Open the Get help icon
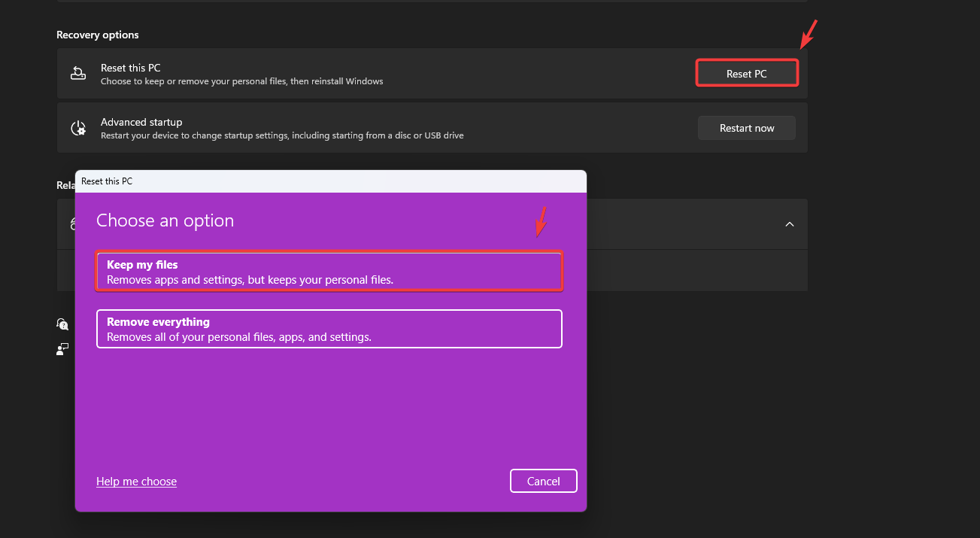This screenshot has height=538, width=980. pos(62,324)
